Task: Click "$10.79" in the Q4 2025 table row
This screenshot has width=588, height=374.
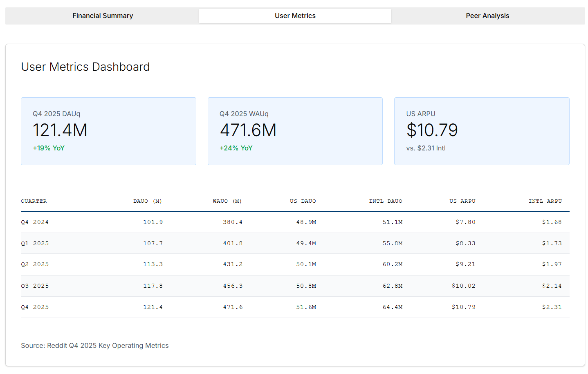Action: click(x=464, y=307)
